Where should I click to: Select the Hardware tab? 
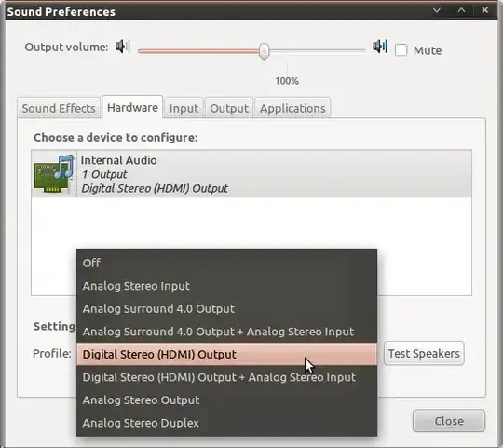point(132,107)
